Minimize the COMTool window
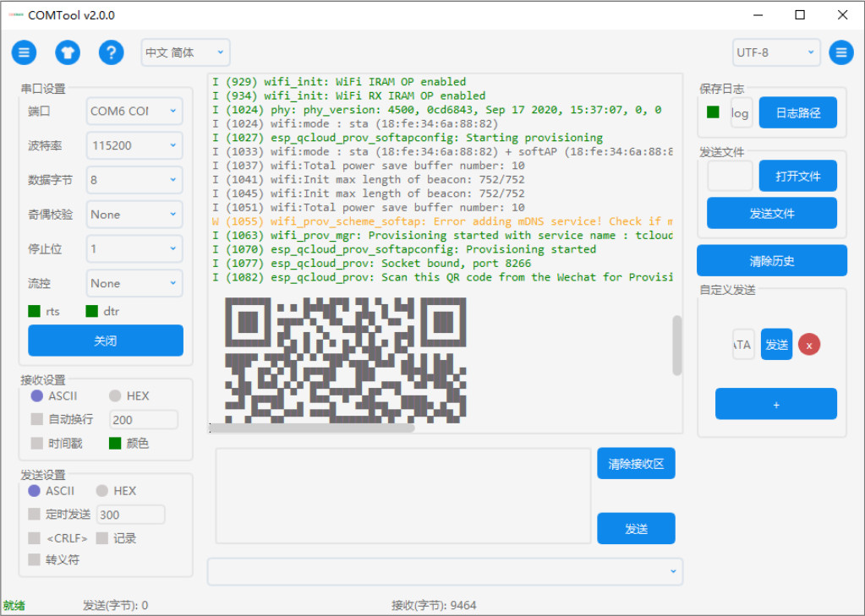The height and width of the screenshot is (616, 865). point(758,15)
